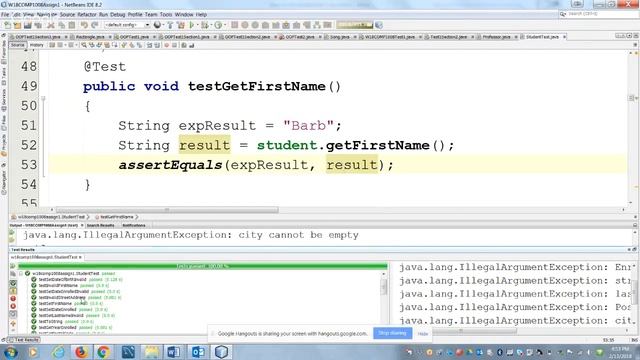Select testGetYearEnrolled result row
The image size is (640, 360).
click(x=71, y=327)
